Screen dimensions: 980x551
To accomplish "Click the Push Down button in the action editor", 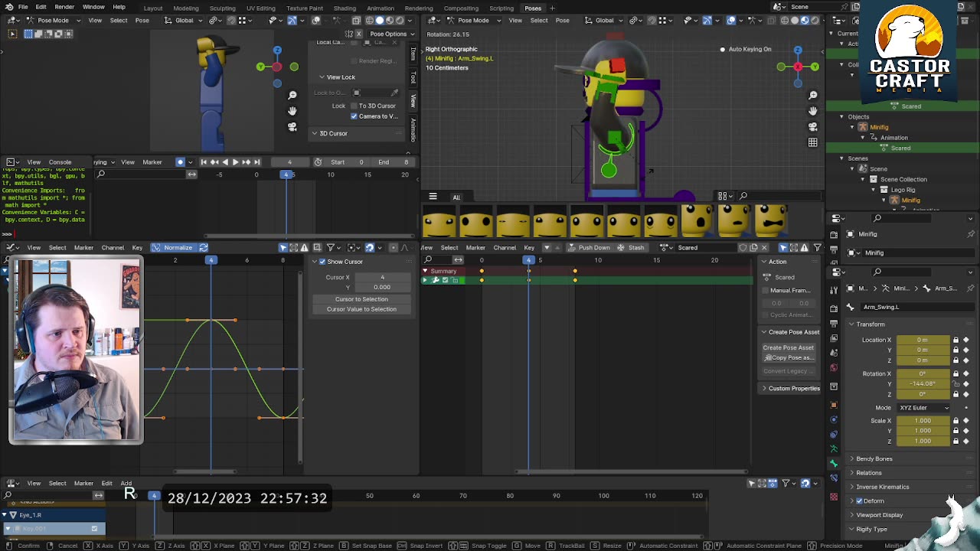I will click(x=589, y=248).
